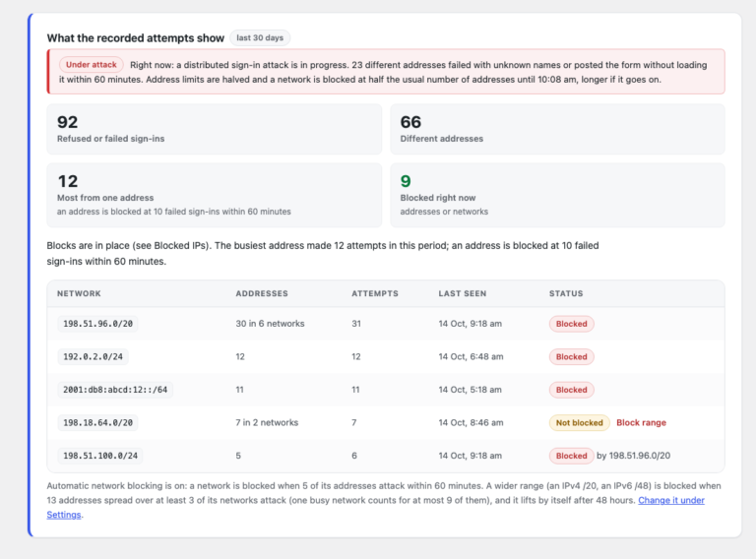Click last seen '14 Oct, 6:48 am'
Screen dimensions: 756x559
[x=471, y=356]
